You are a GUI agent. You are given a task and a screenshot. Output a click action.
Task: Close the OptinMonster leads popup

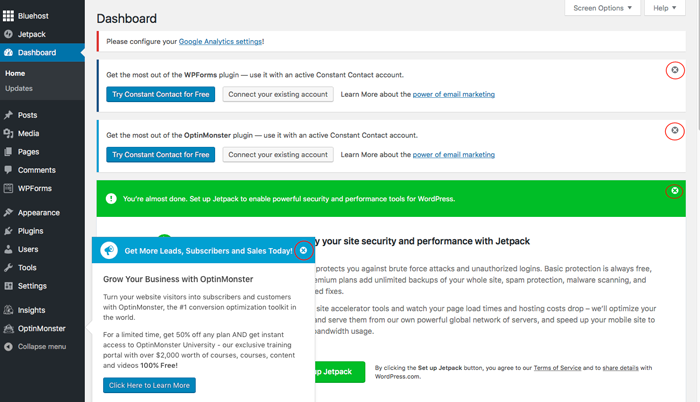tap(304, 250)
